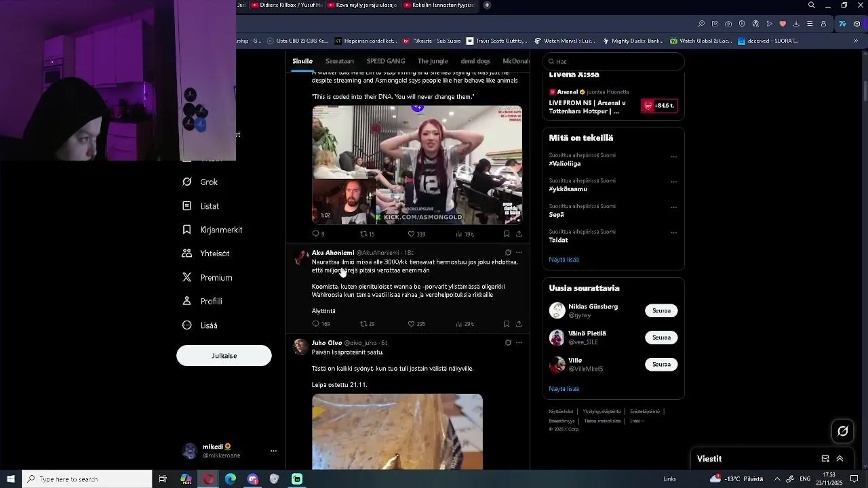Click the Julkaise post button
The height and width of the screenshot is (488, 868).
[x=224, y=356]
